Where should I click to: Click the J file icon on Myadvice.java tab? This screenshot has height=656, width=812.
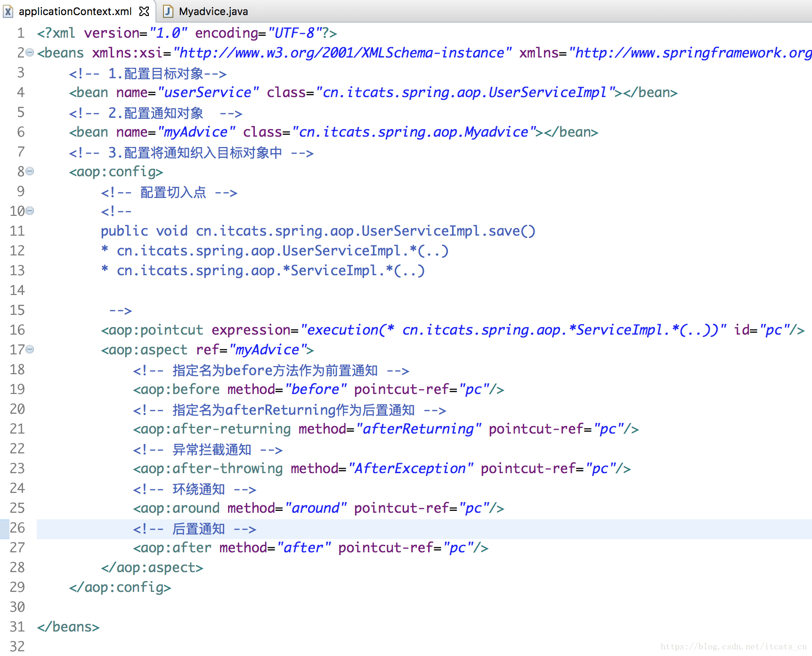(168, 11)
